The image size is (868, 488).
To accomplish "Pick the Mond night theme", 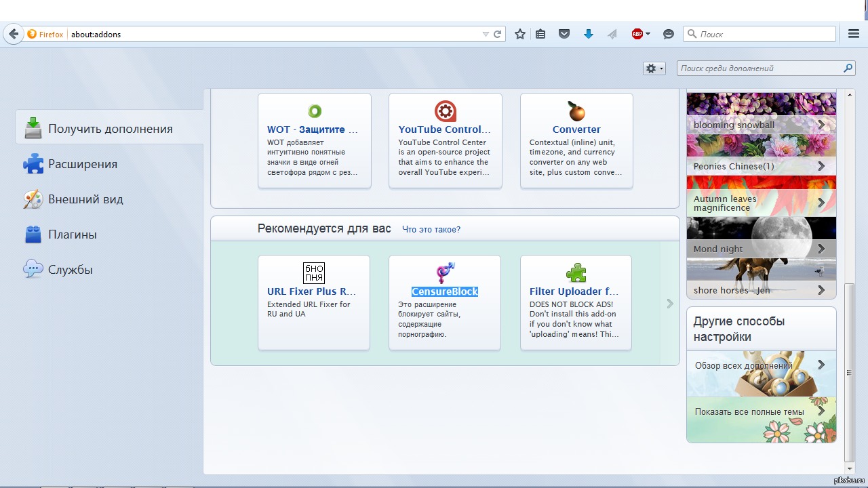I will (x=761, y=238).
